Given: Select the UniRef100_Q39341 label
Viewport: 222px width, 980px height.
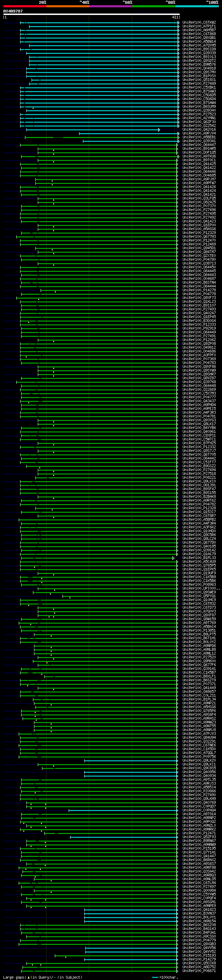Looking at the screenshot, I should pos(199,141).
